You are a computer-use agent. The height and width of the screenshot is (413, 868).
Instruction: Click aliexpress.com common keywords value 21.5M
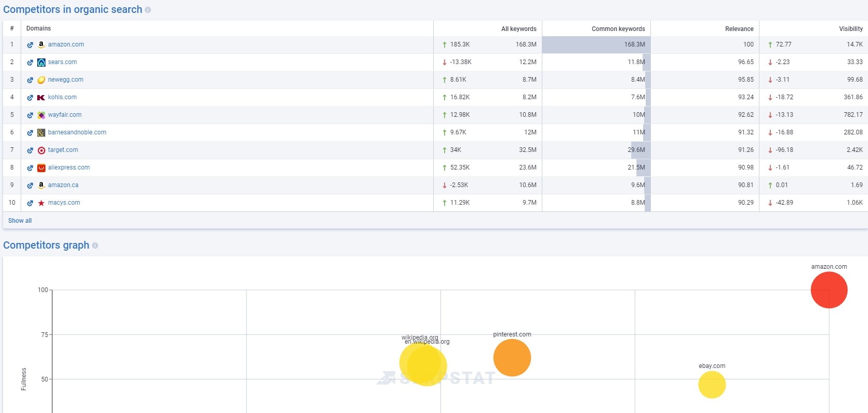point(636,167)
